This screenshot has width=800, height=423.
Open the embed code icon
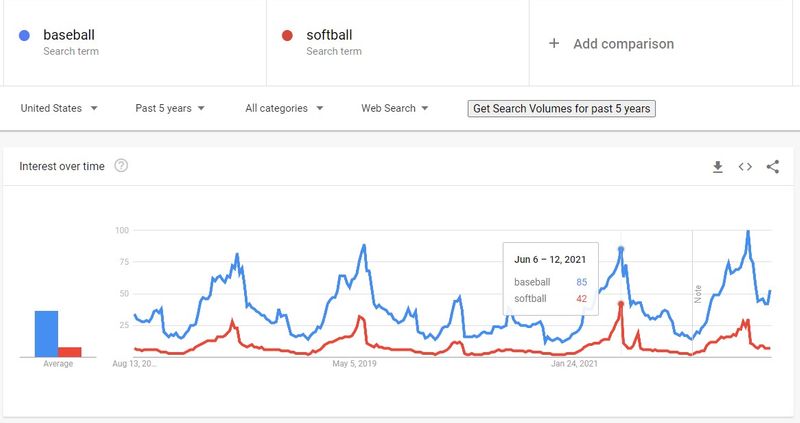tap(745, 167)
